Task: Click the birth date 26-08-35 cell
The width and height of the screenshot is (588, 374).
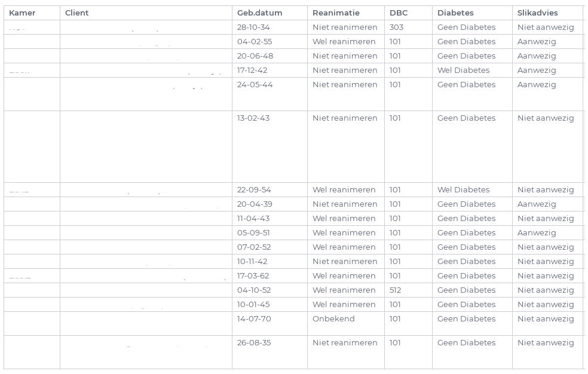Action: (x=254, y=343)
